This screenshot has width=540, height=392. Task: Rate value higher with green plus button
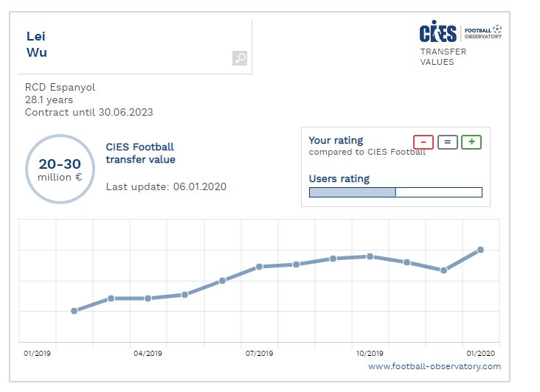tap(471, 142)
